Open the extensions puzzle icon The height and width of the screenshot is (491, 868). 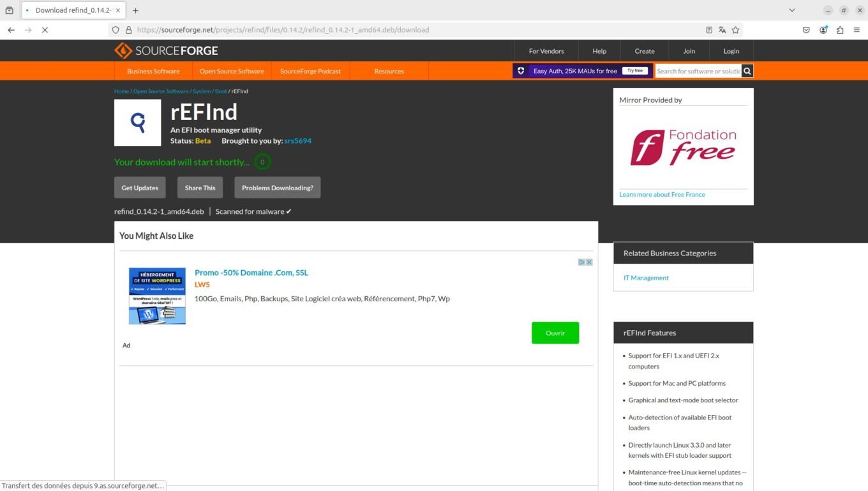(x=840, y=30)
